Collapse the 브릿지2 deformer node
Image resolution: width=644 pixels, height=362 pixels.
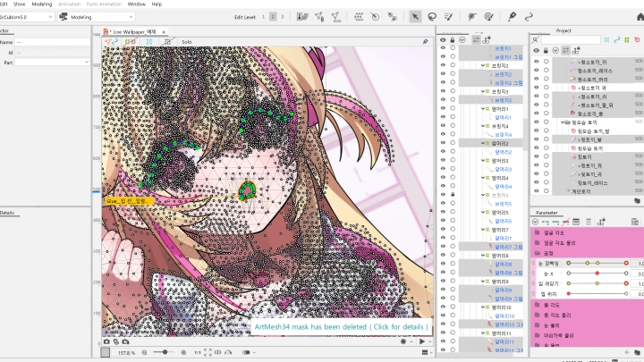click(483, 65)
